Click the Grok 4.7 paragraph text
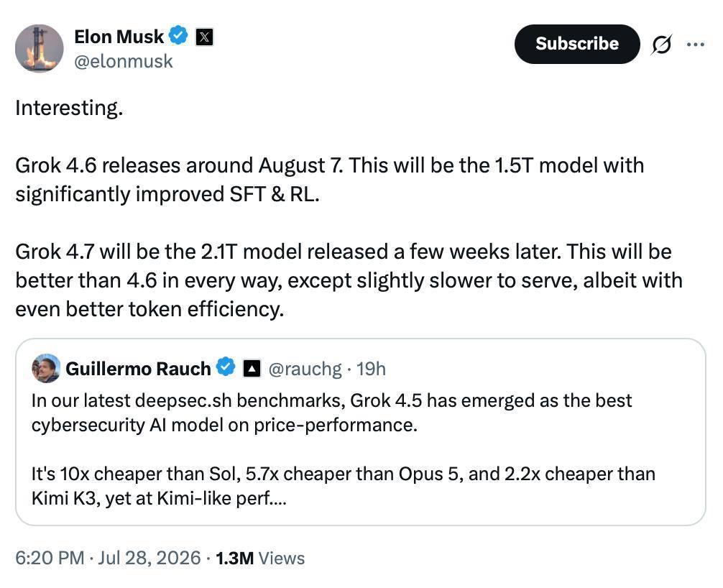 pos(349,280)
